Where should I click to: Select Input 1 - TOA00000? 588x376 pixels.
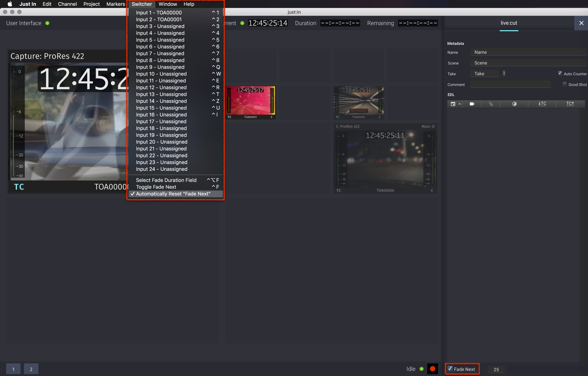(x=176, y=13)
